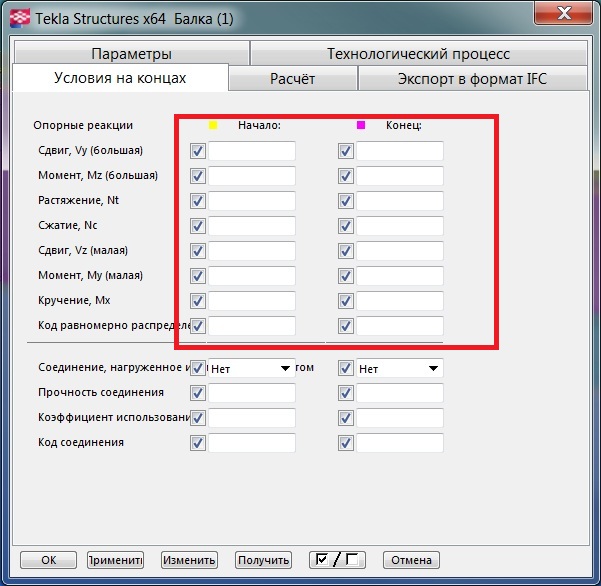This screenshot has width=601, height=586.
Task: Toggle Кручение, Mx start checkbox
Action: pyautogui.click(x=198, y=301)
